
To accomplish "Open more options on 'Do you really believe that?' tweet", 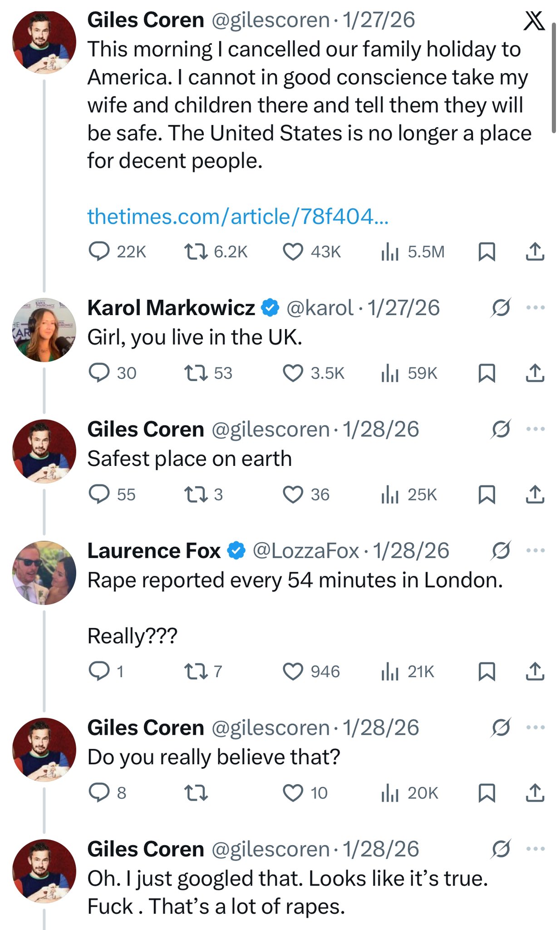I will [535, 727].
